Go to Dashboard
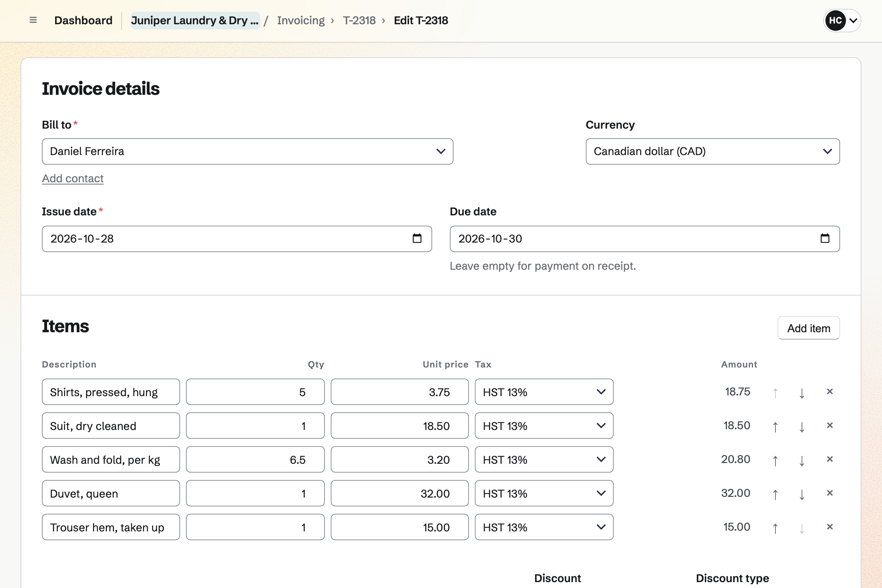This screenshot has width=882, height=588. 83,20
